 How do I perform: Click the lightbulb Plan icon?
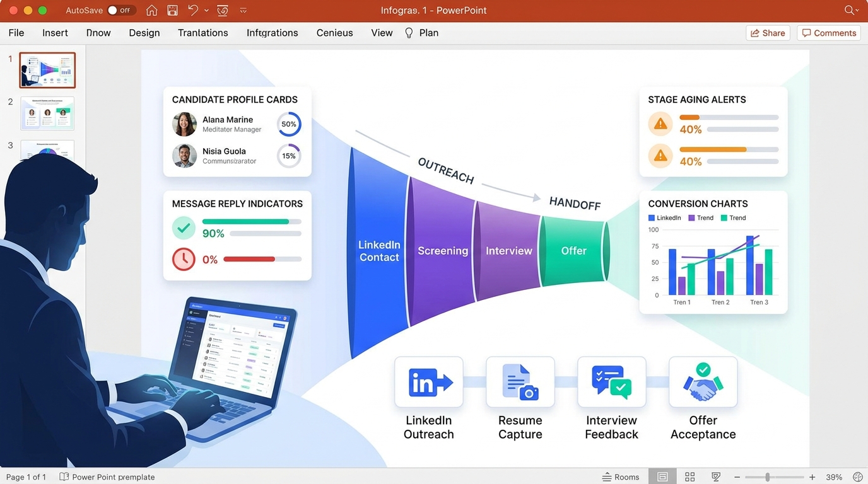[409, 33]
